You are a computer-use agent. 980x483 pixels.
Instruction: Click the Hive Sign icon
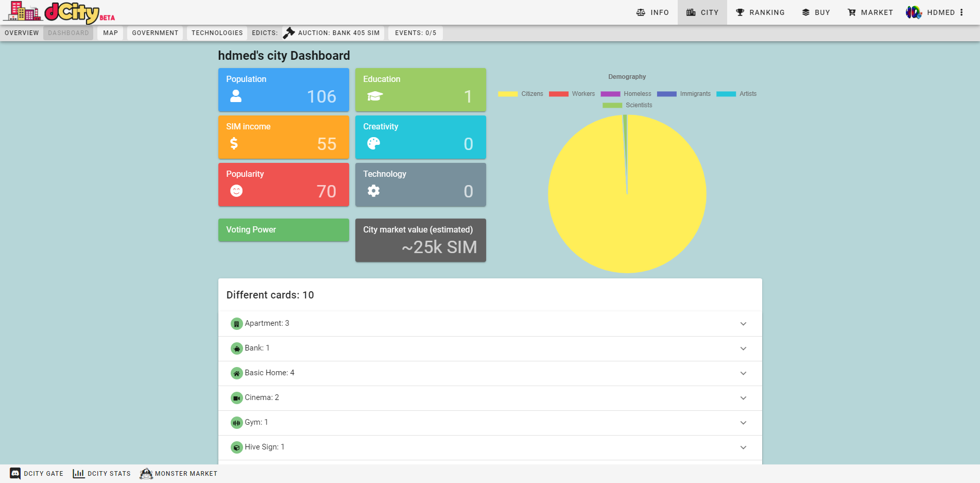236,447
